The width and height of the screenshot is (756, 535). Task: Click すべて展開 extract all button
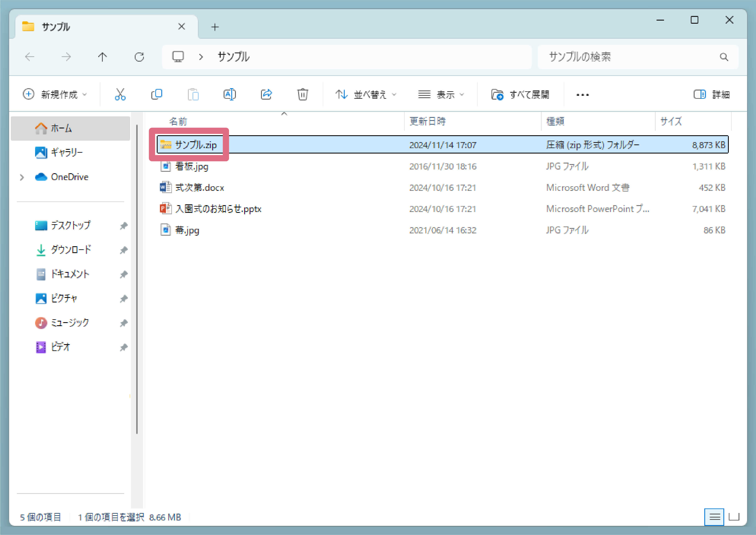520,95
